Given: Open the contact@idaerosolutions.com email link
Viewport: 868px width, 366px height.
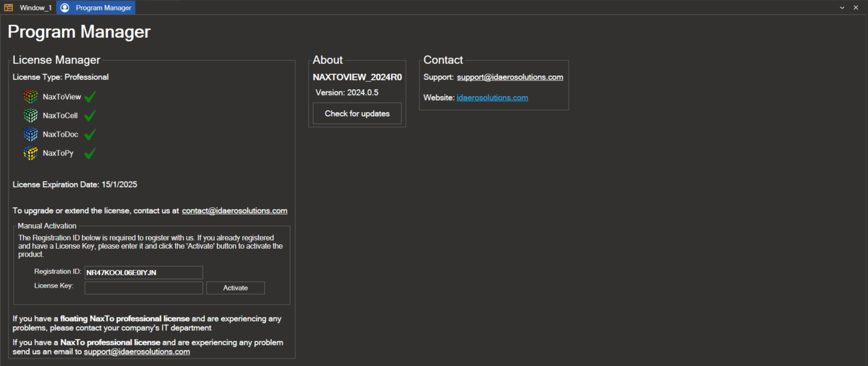Looking at the screenshot, I should tap(234, 210).
